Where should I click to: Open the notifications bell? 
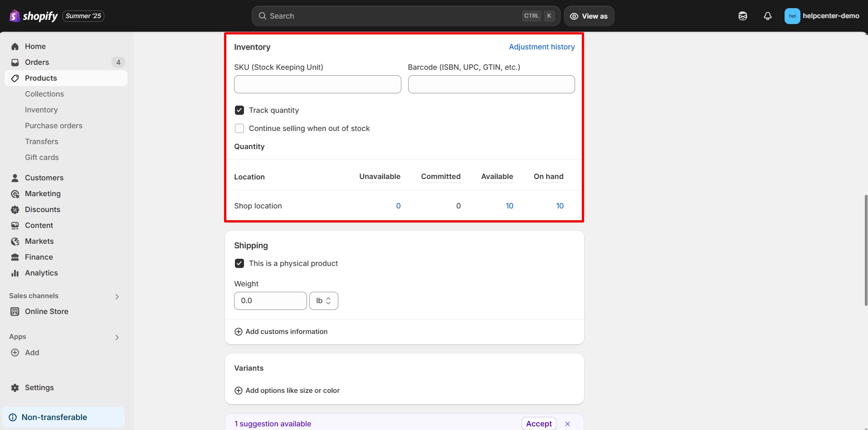[x=768, y=16]
